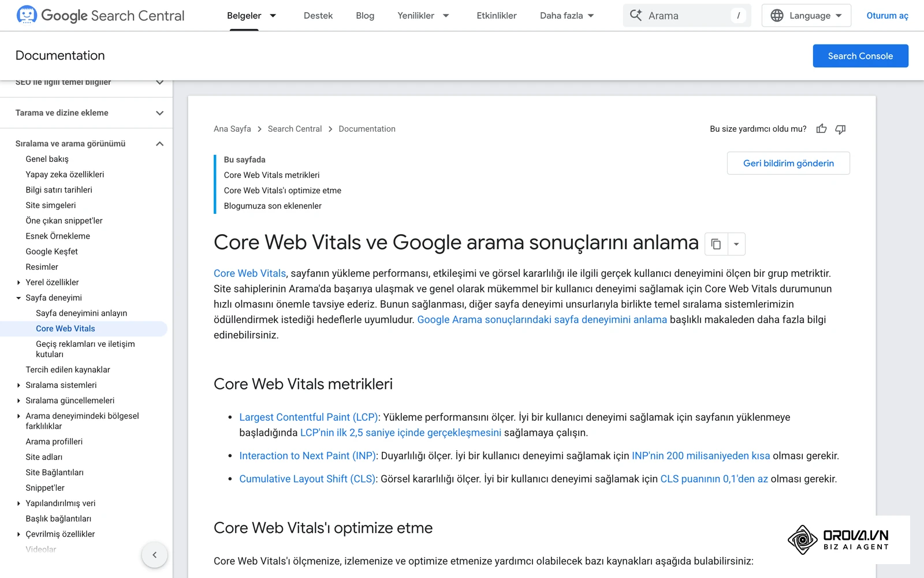The height and width of the screenshot is (578, 924).
Task: Open the Cumulative Layout Shift (CLS) link
Action: click(x=307, y=479)
